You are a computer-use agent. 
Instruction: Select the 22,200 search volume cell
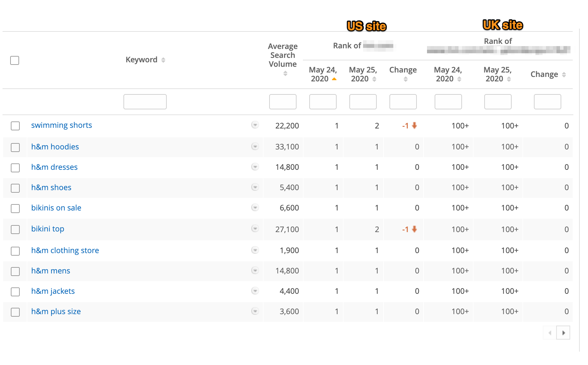(x=287, y=126)
